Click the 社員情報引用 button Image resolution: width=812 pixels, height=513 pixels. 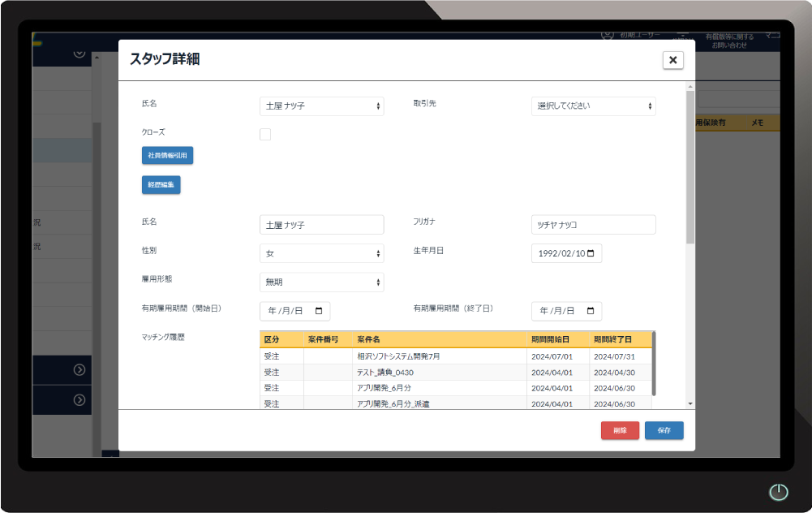(167, 155)
